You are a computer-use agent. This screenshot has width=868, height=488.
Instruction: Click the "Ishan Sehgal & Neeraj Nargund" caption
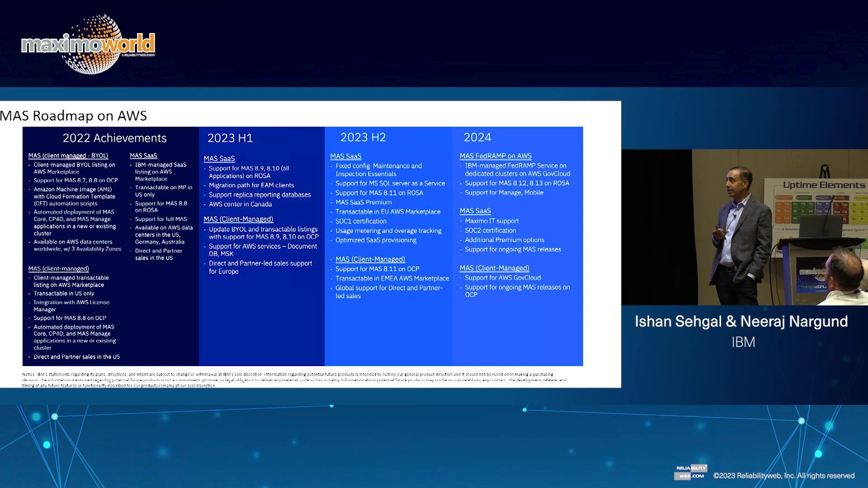click(x=741, y=322)
